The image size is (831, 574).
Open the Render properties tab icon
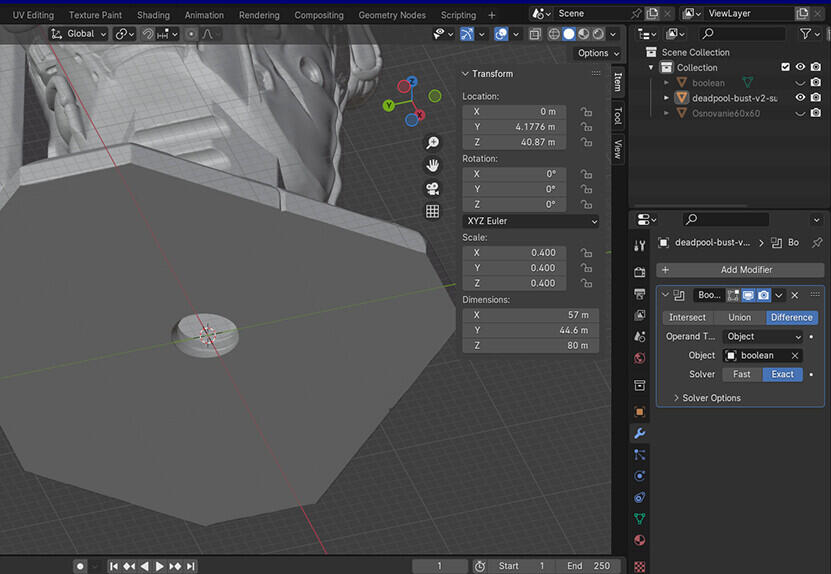[x=640, y=272]
